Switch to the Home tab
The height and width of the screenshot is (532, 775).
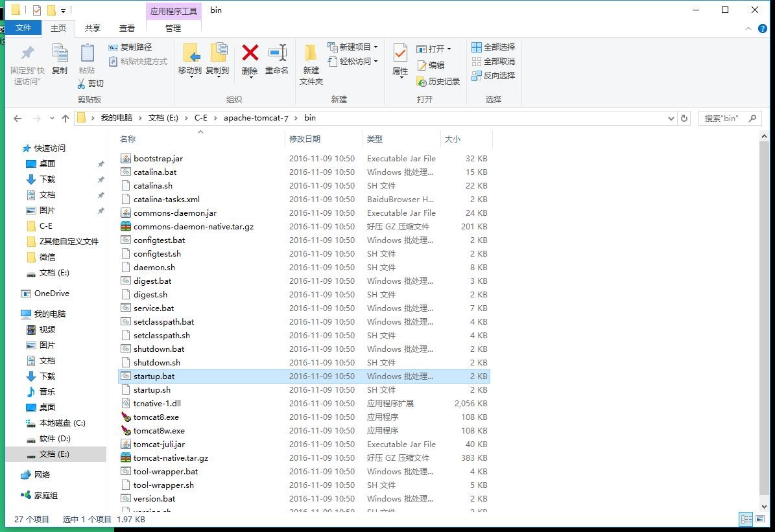pyautogui.click(x=58, y=28)
